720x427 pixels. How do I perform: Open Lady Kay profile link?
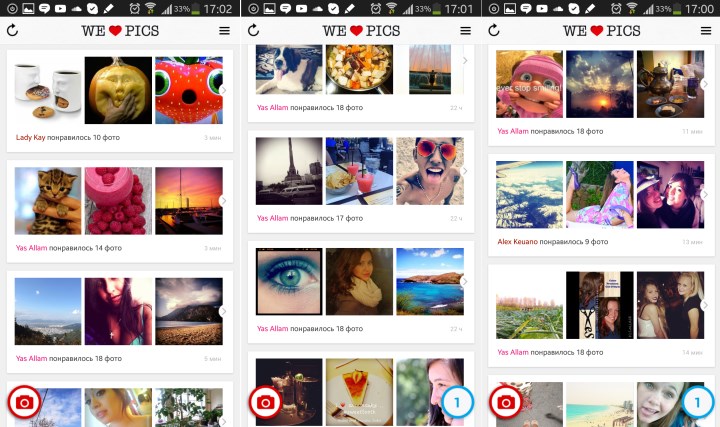30,137
